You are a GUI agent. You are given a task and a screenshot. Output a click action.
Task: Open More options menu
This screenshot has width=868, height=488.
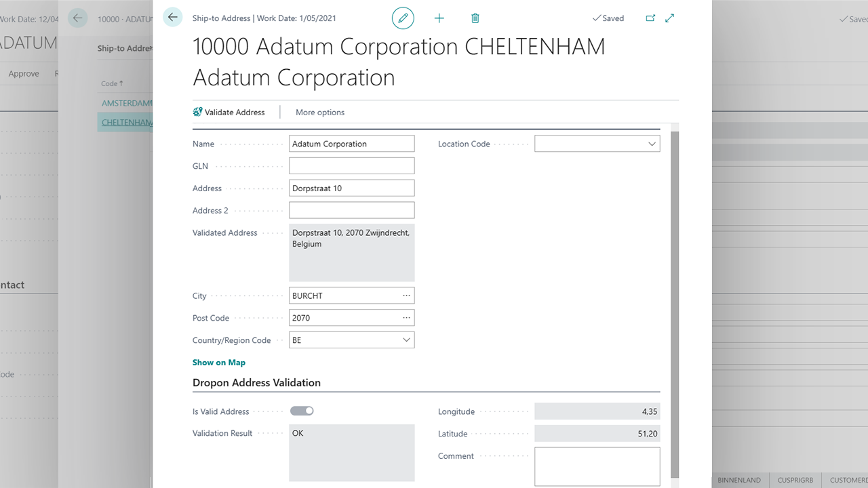320,113
